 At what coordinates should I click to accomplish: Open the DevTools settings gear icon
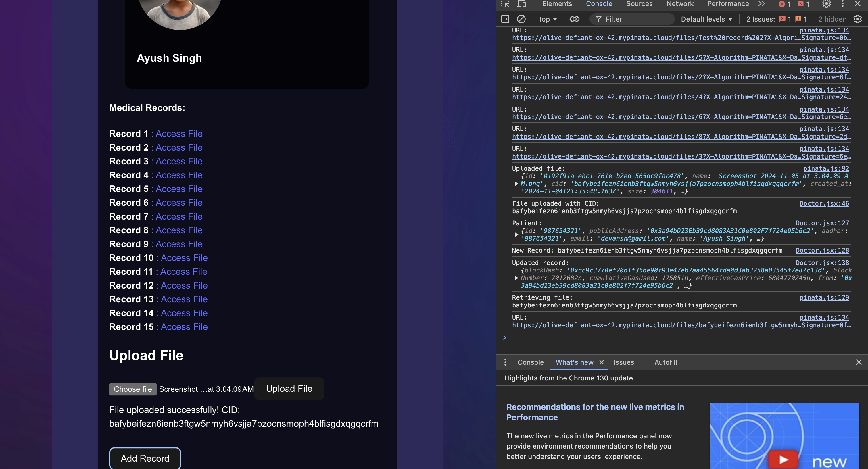click(x=826, y=4)
